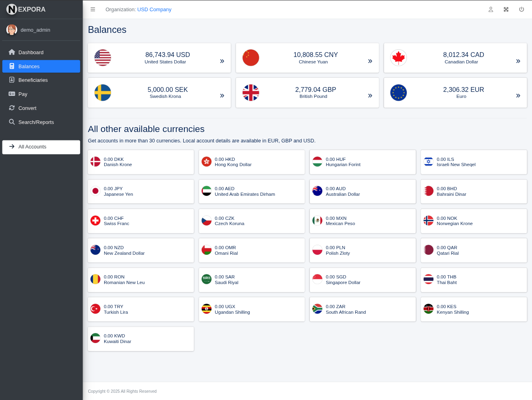
Task: Click the Pay sidebar icon
Action: click(x=12, y=94)
